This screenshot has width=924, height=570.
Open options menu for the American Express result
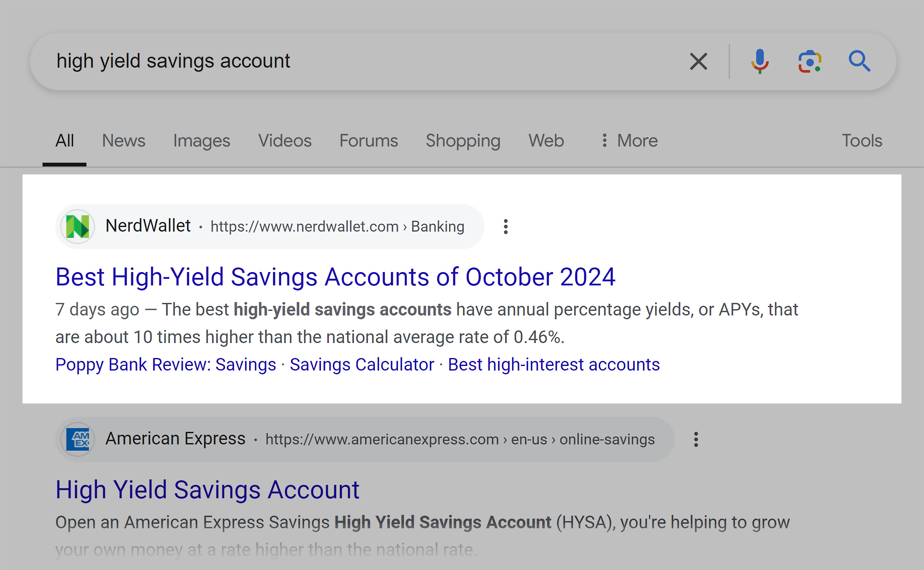[696, 439]
